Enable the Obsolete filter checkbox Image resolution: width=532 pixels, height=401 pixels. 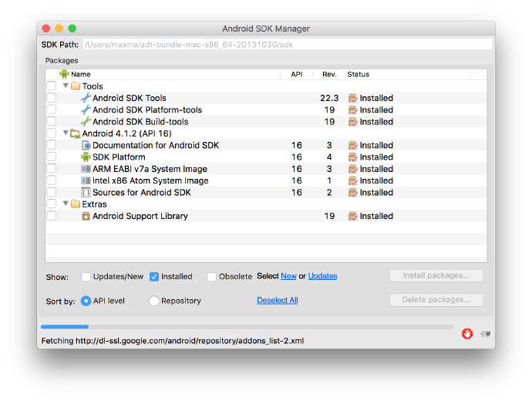212,277
